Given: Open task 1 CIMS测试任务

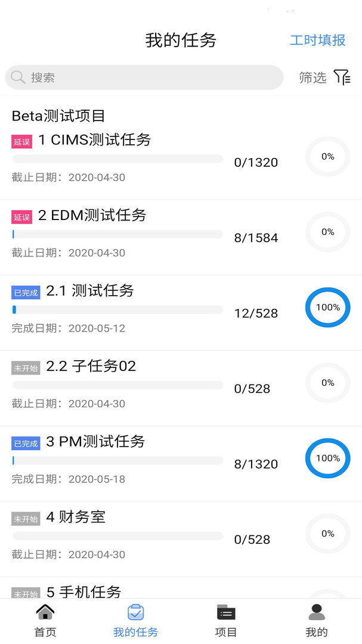Looking at the screenshot, I should click(x=95, y=140).
